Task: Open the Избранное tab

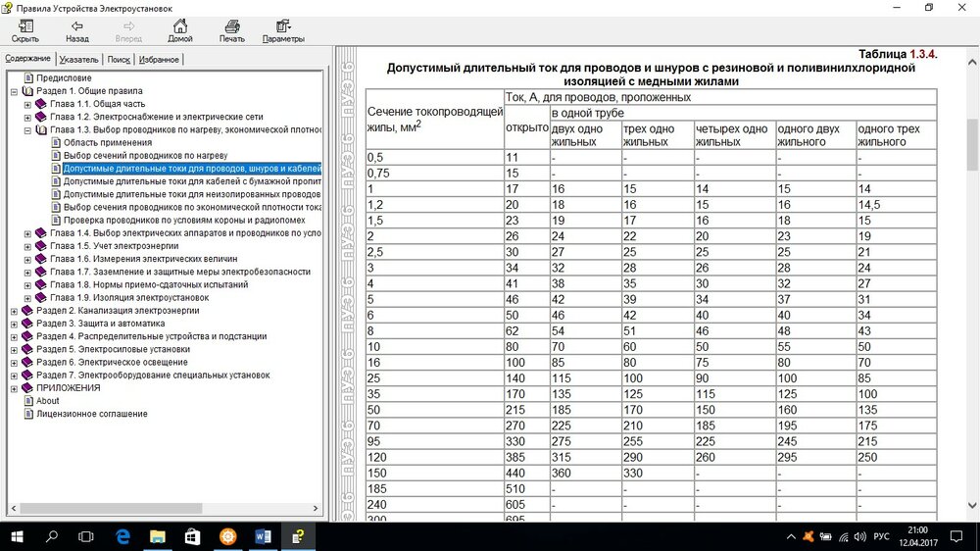Action: point(158,59)
